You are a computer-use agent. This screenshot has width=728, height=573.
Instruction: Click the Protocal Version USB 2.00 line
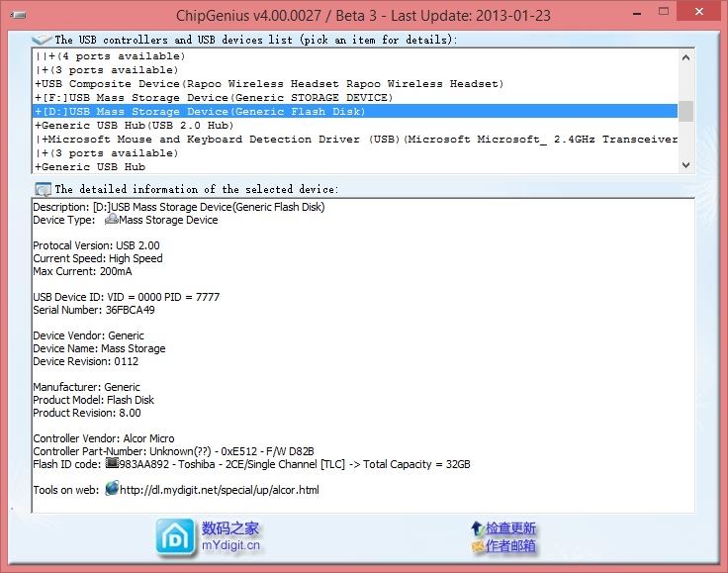click(96, 245)
